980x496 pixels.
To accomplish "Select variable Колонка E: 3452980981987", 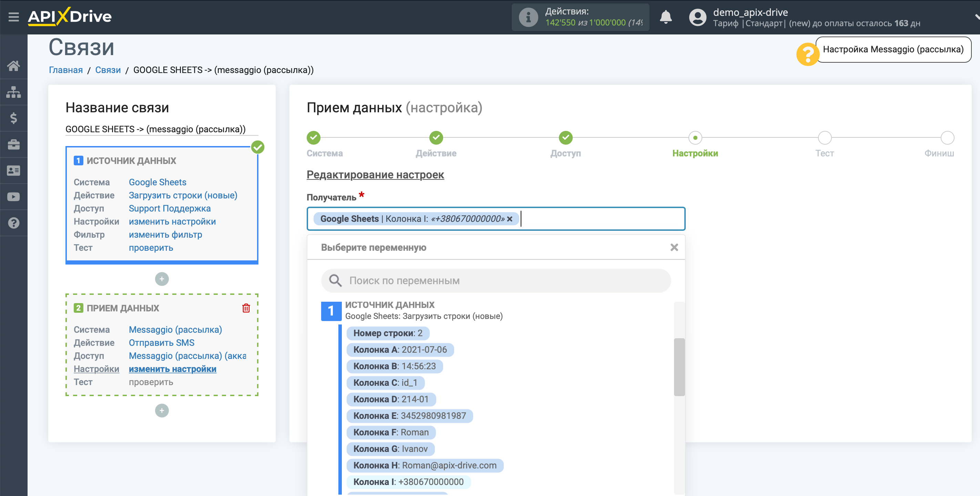I will coord(410,416).
